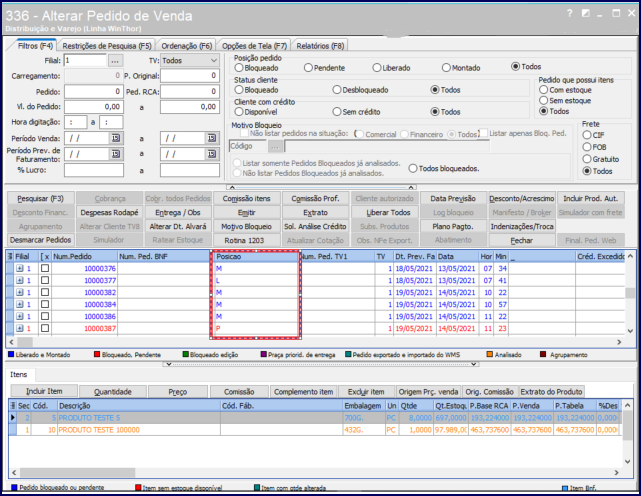641x496 pixels.
Task: Click the Pesquisar (F3) button
Action: click(x=41, y=198)
